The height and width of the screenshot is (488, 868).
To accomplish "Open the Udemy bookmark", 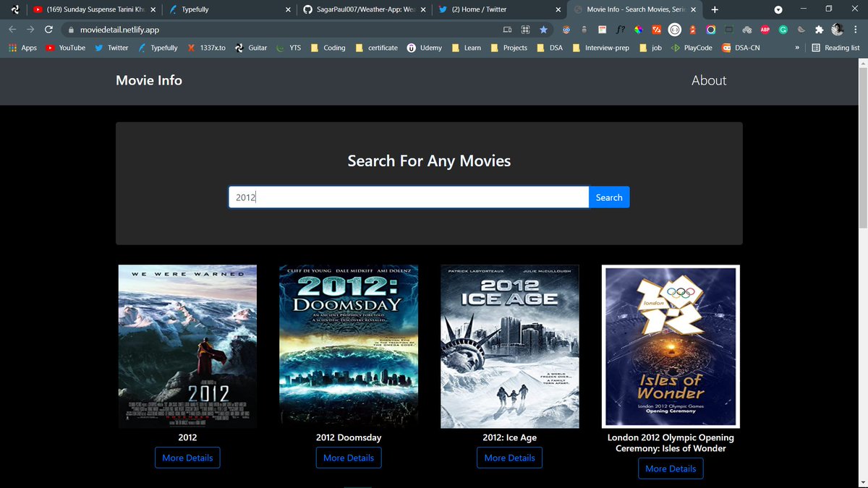I will (424, 48).
